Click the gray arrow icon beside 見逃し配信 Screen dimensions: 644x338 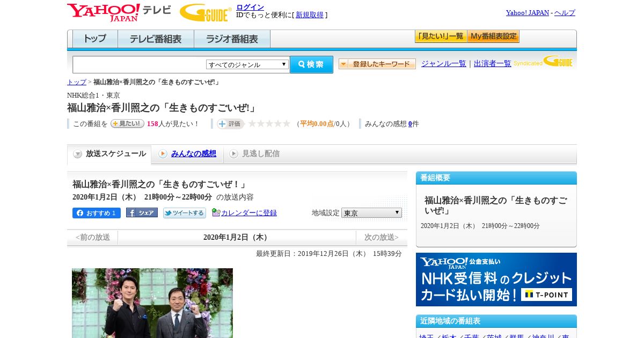click(233, 154)
